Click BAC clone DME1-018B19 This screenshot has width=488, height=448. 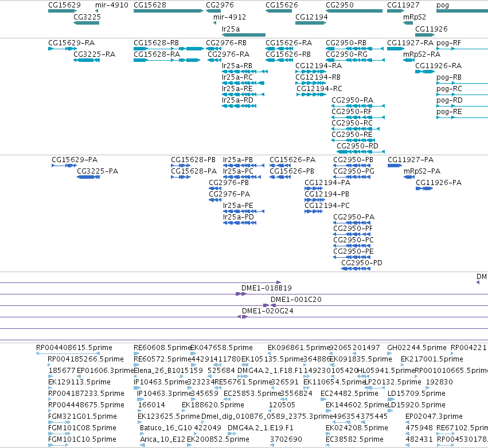click(267, 288)
